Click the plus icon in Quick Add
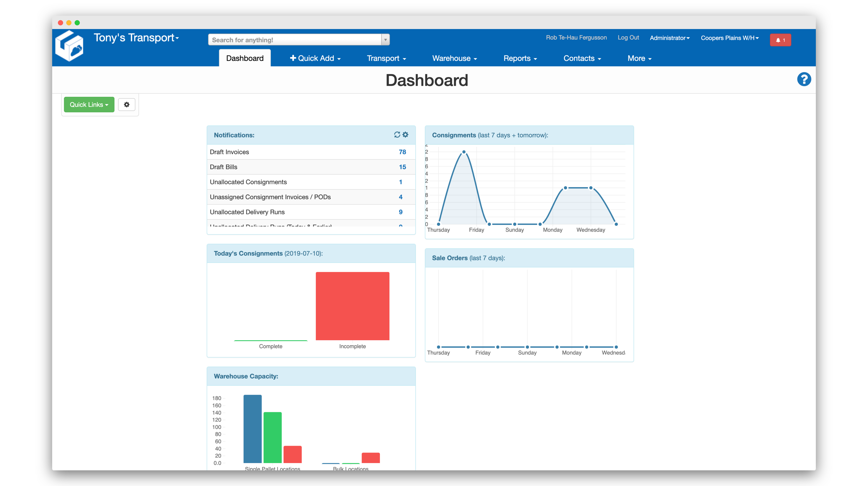The image size is (868, 486). [x=293, y=58]
